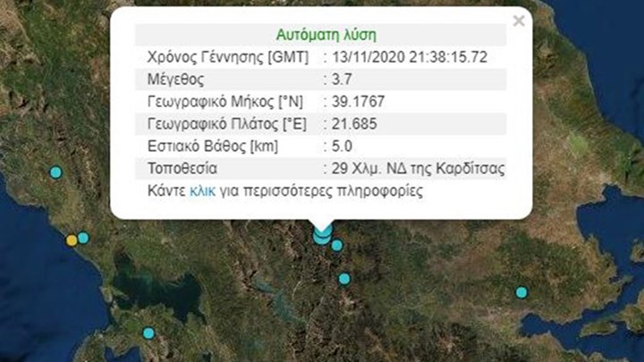644x362 pixels.
Task: Select the cyan marker at bottom left peninsula
Action: 148,333
